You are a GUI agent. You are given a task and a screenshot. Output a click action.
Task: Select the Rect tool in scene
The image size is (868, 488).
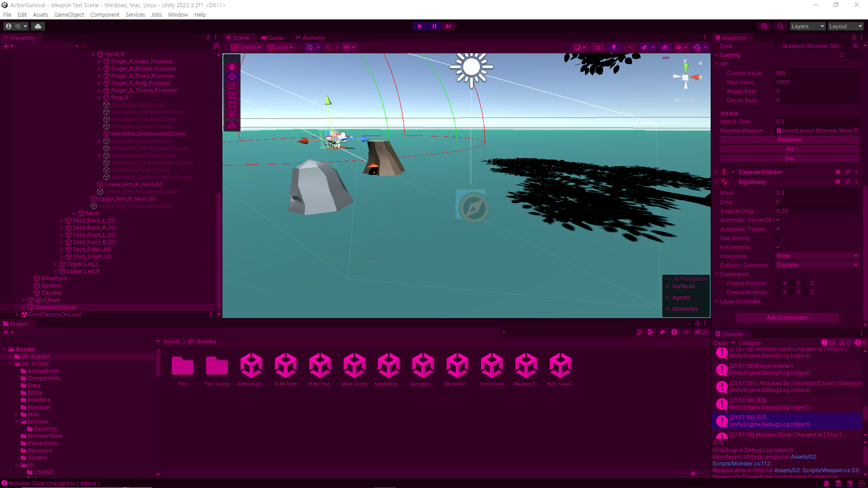[232, 105]
